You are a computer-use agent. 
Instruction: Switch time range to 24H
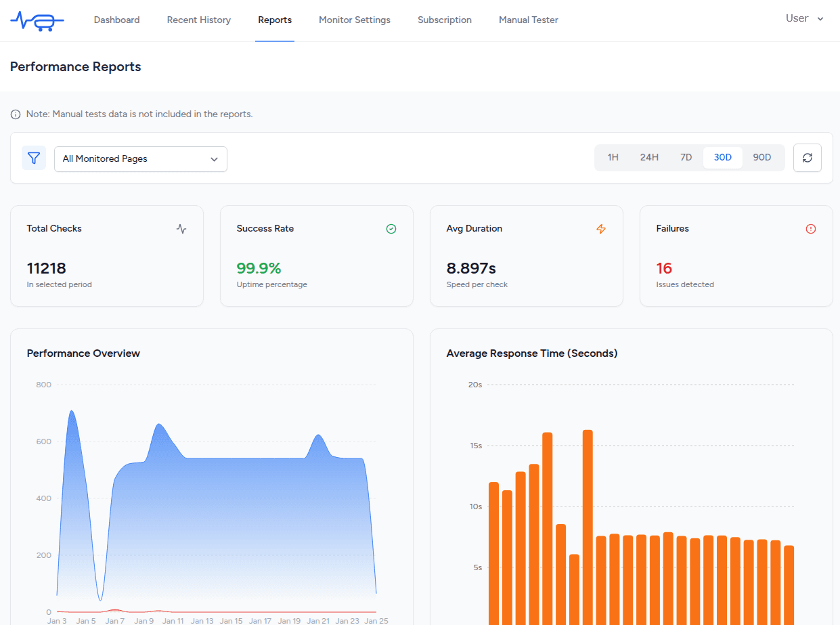648,158
